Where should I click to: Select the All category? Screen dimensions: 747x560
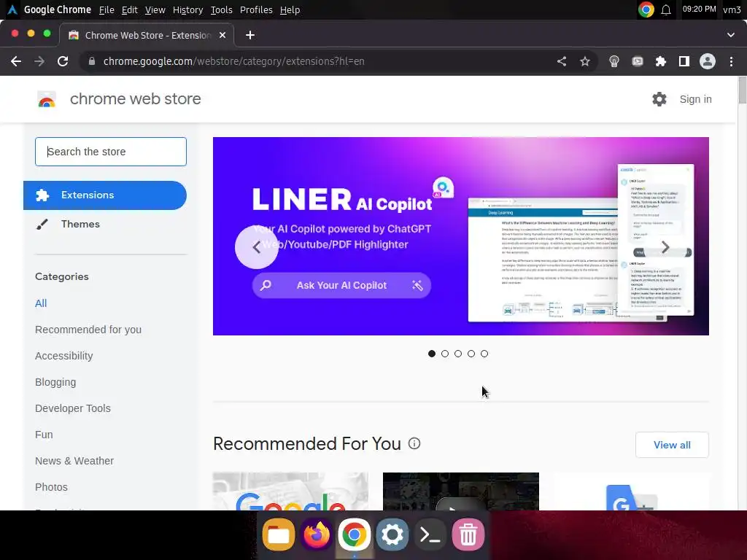point(41,303)
